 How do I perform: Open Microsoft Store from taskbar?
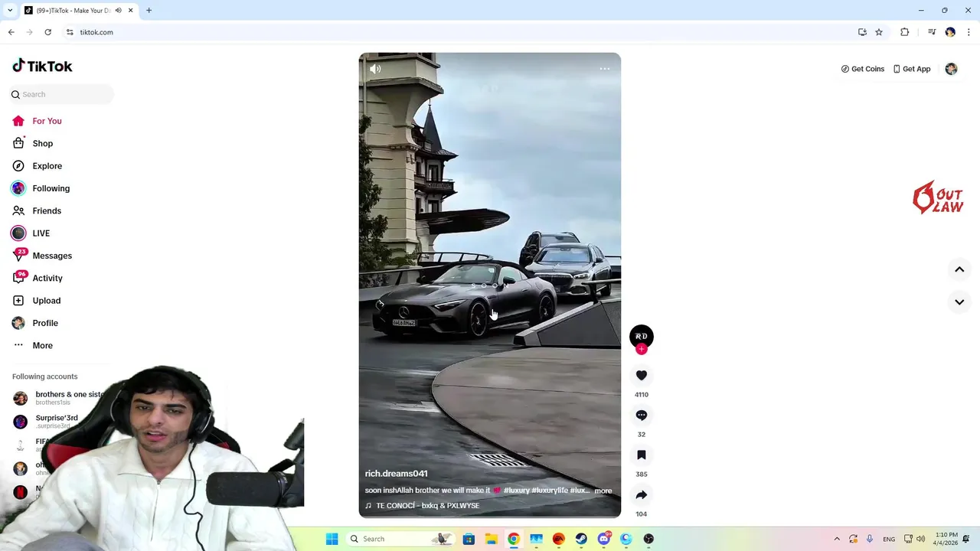coord(469,539)
